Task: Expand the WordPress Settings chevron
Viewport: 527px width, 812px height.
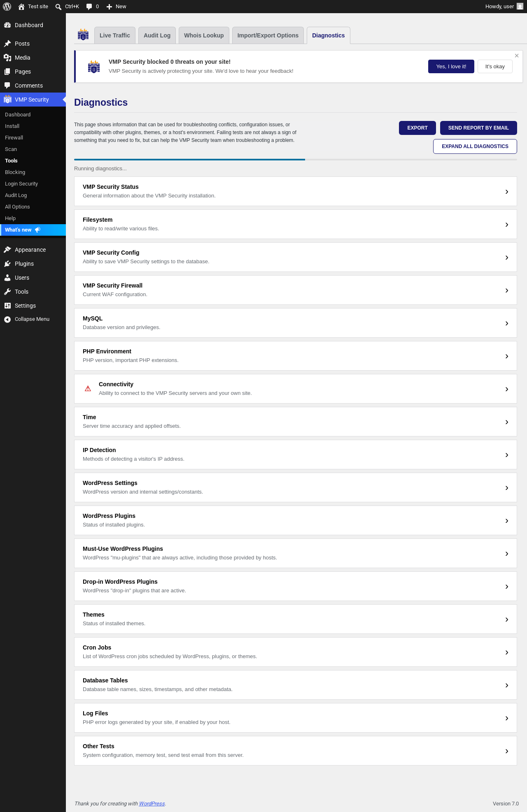Action: point(507,488)
